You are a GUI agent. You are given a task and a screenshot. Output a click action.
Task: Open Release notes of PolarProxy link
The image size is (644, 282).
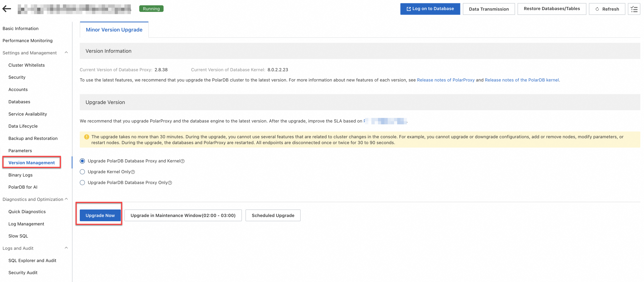click(x=446, y=80)
